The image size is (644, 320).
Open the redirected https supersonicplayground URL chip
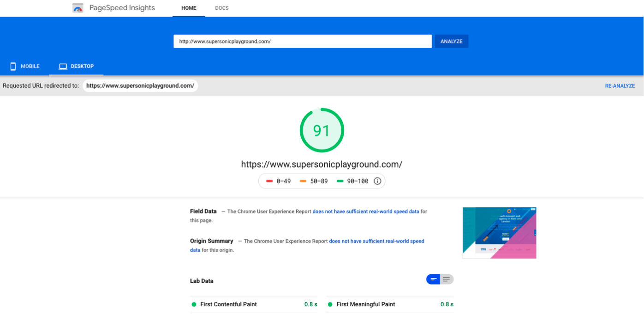140,86
